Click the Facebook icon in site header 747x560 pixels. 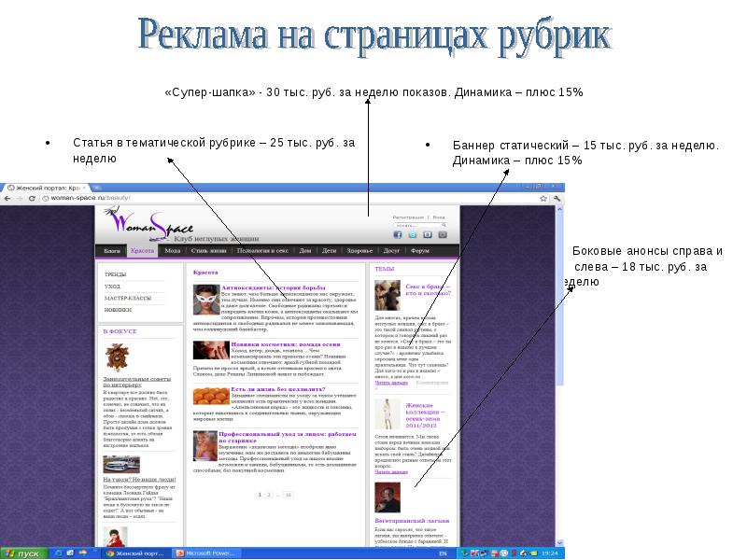click(x=399, y=235)
